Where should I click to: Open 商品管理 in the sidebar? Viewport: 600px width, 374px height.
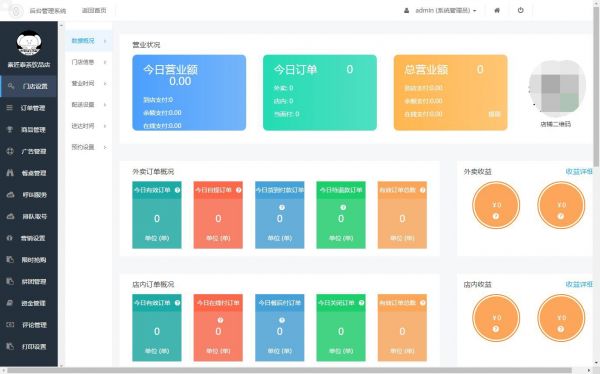point(29,130)
